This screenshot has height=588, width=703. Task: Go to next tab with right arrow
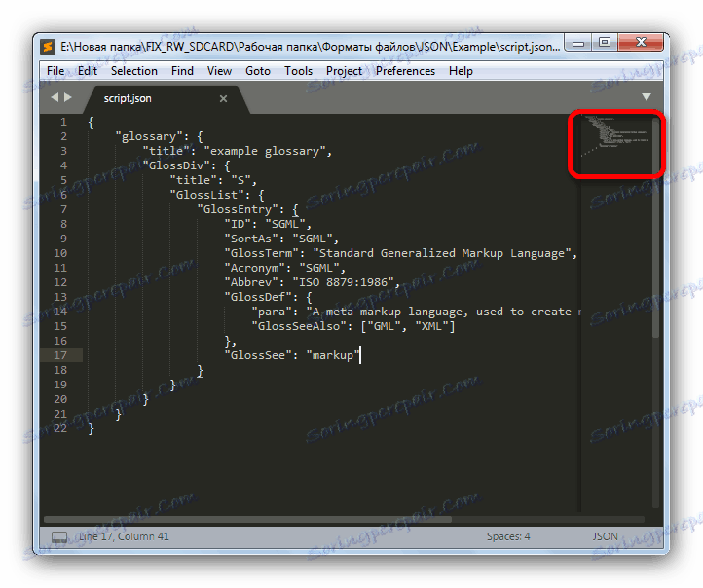click(68, 97)
